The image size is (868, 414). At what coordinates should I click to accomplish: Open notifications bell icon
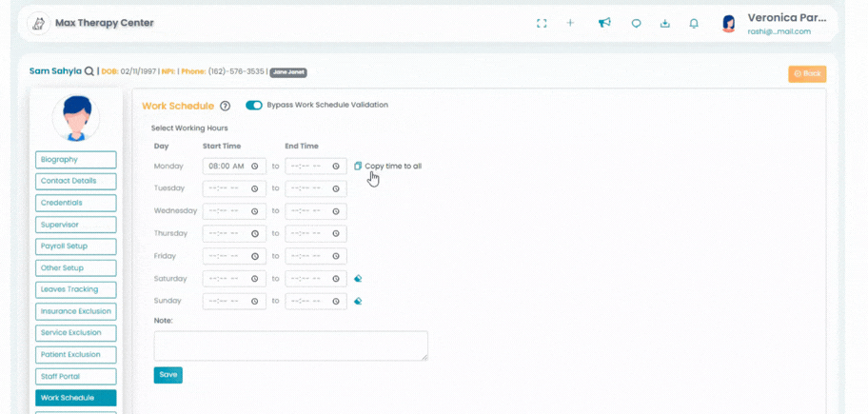(694, 23)
